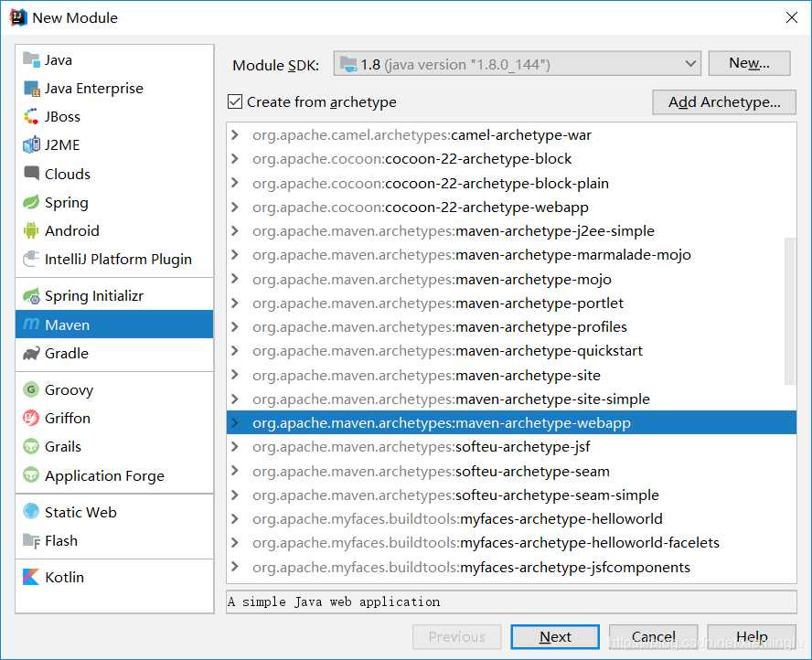Click the New... SDK button
Screen dimensions: 812x660
coord(749,63)
